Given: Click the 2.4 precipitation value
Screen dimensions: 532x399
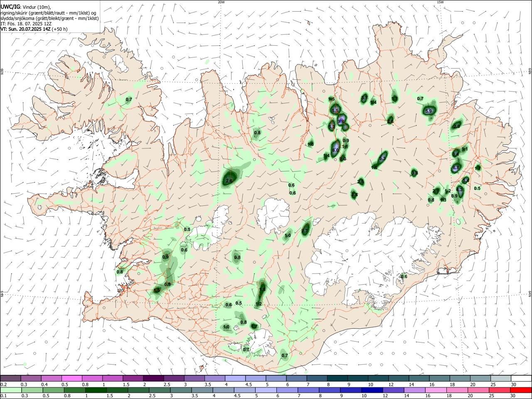Looking at the screenshot, I should point(354,195).
